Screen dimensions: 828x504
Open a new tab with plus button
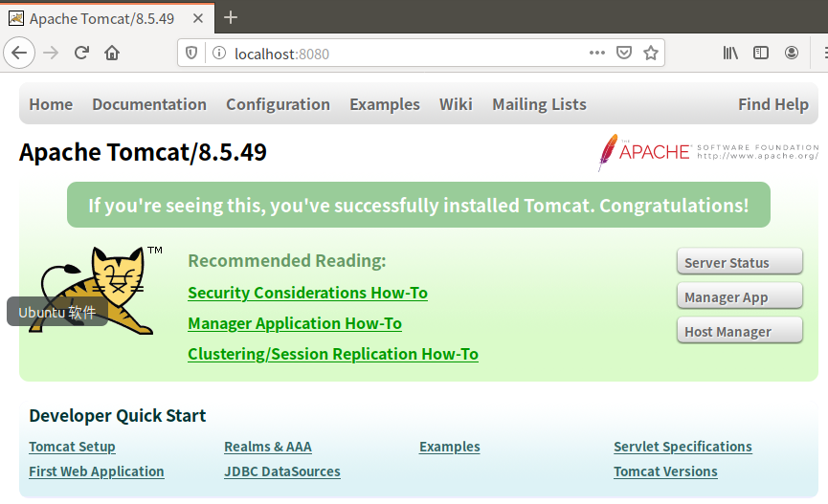point(231,17)
